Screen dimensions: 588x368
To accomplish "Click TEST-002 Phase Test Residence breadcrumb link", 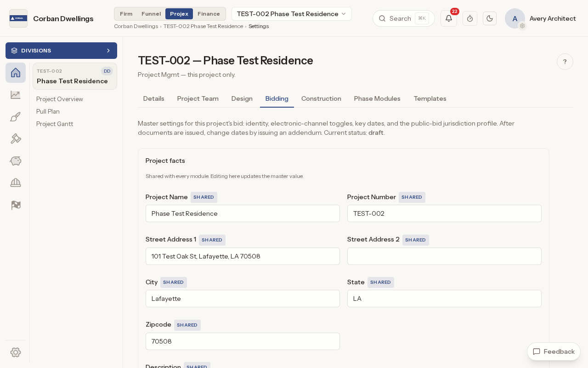I will tap(203, 26).
